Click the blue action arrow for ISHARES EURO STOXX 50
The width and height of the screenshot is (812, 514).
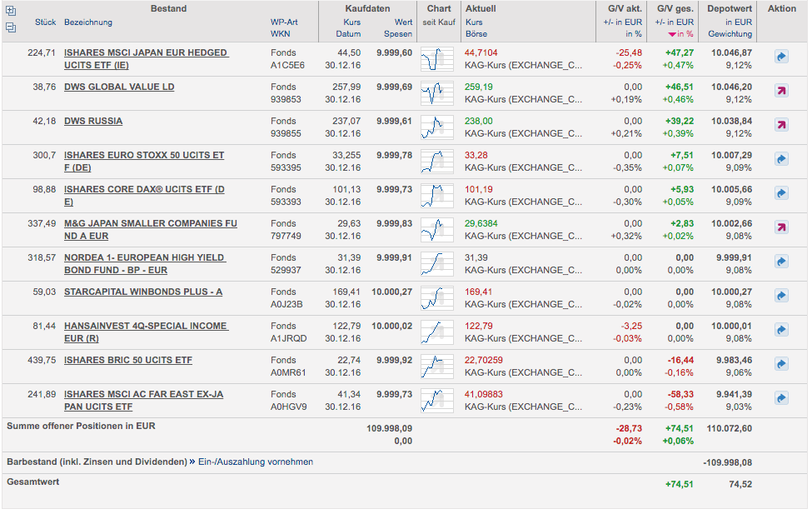tap(781, 159)
